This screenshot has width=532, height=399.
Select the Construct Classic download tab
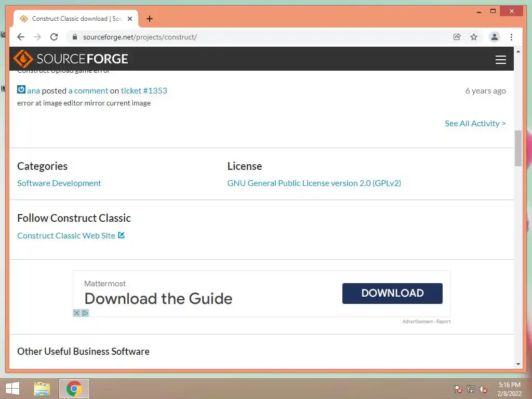tap(76, 19)
